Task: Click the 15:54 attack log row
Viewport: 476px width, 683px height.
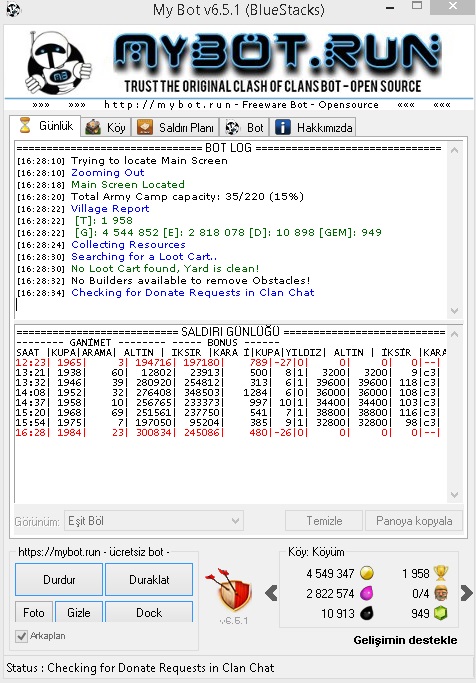Action: coord(228,423)
